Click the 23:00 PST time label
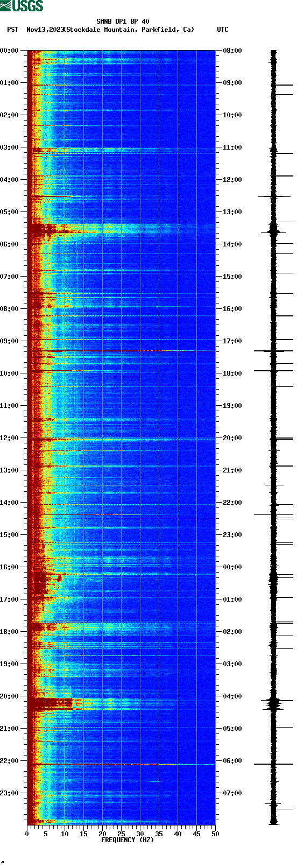The image size is (297, 868). (10, 793)
